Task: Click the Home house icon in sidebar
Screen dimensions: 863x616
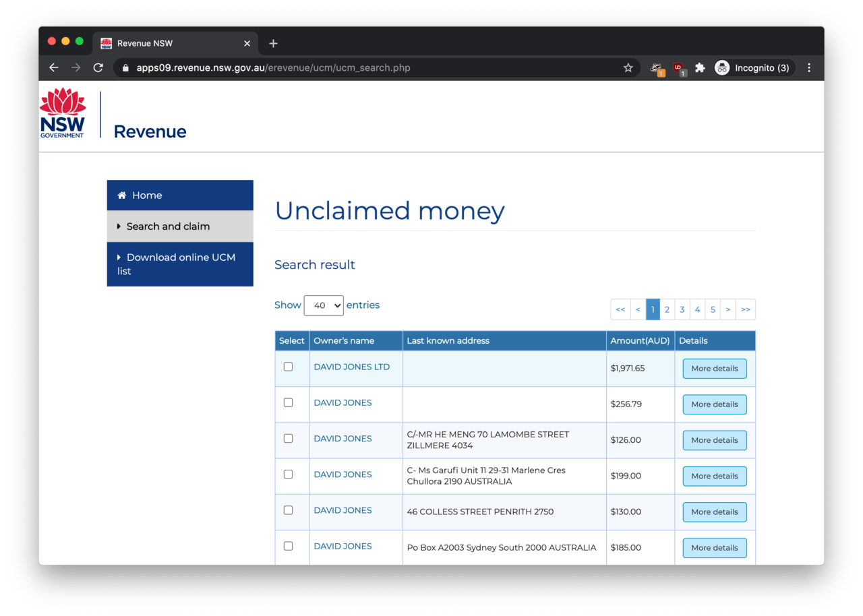Action: point(122,195)
